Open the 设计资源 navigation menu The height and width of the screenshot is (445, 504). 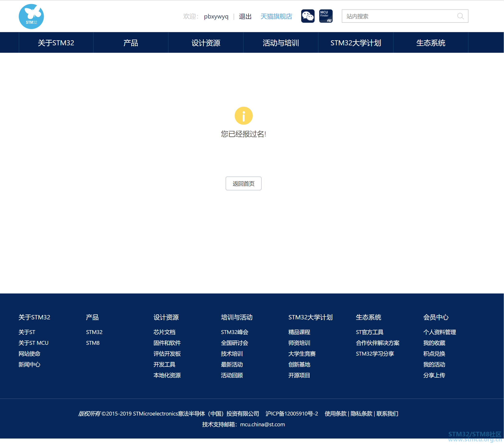pyautogui.click(x=206, y=43)
